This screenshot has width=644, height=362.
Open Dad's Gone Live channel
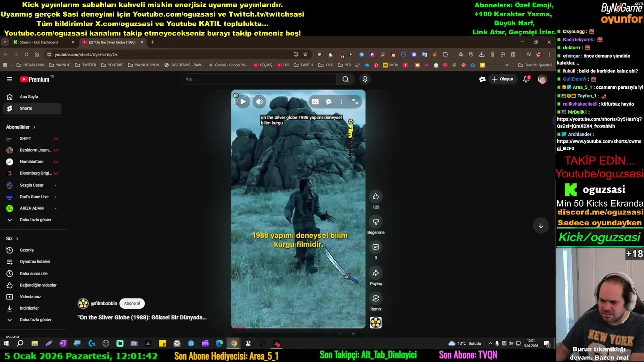coord(31,197)
